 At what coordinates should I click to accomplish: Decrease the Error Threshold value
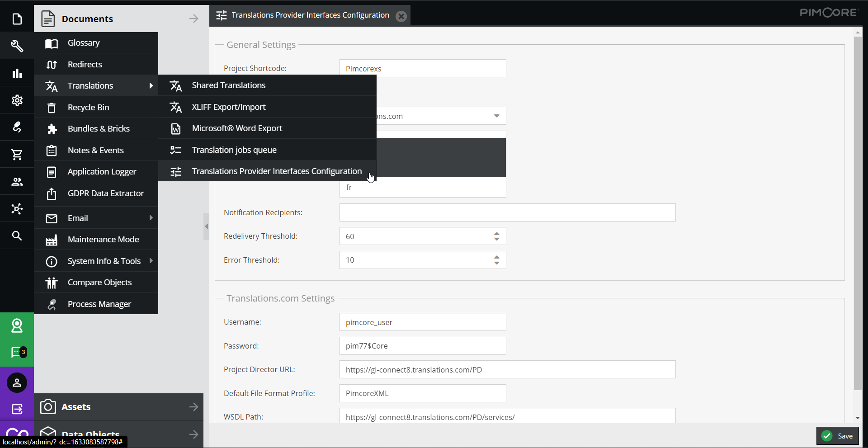click(496, 263)
